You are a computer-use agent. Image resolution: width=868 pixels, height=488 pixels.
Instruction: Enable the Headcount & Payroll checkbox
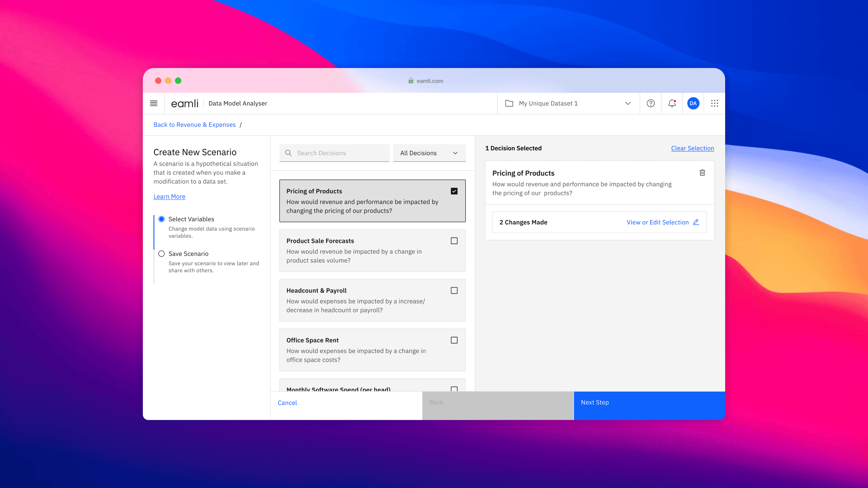454,290
